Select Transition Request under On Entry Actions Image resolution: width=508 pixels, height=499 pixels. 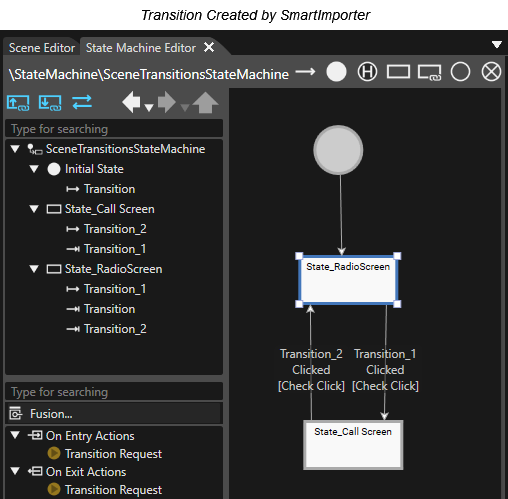(113, 454)
